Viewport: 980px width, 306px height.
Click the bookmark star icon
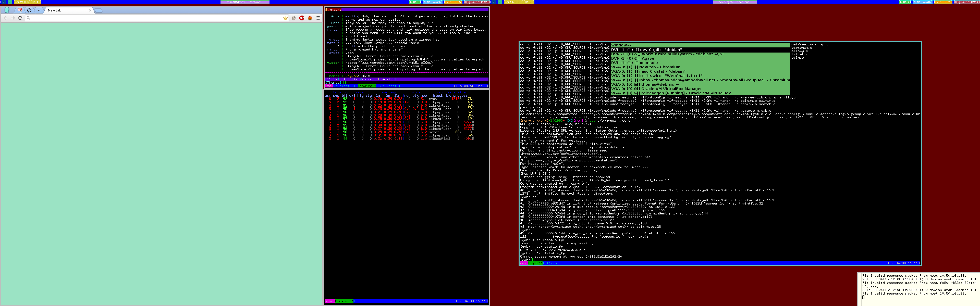(285, 18)
